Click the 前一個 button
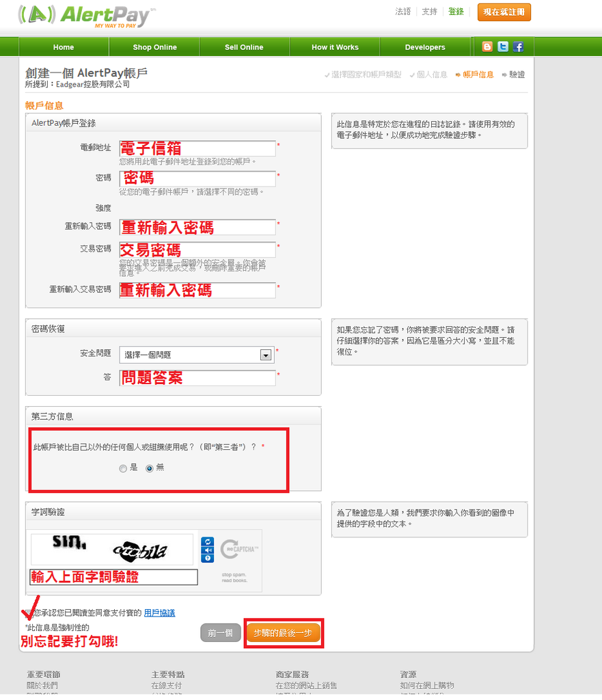 point(221,633)
